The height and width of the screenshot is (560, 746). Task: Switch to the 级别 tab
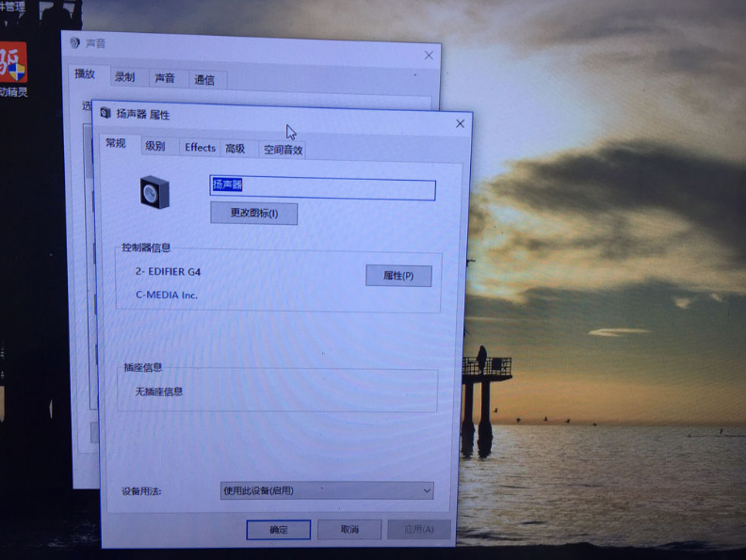pyautogui.click(x=154, y=147)
